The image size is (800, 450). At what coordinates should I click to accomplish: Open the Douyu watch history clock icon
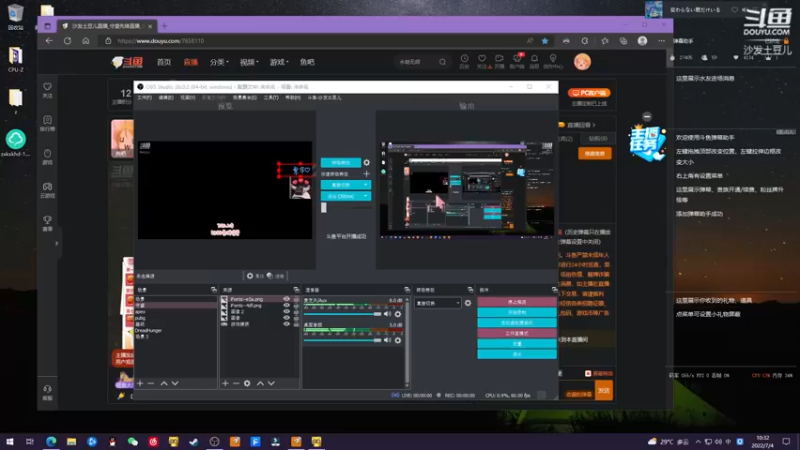tap(464, 59)
